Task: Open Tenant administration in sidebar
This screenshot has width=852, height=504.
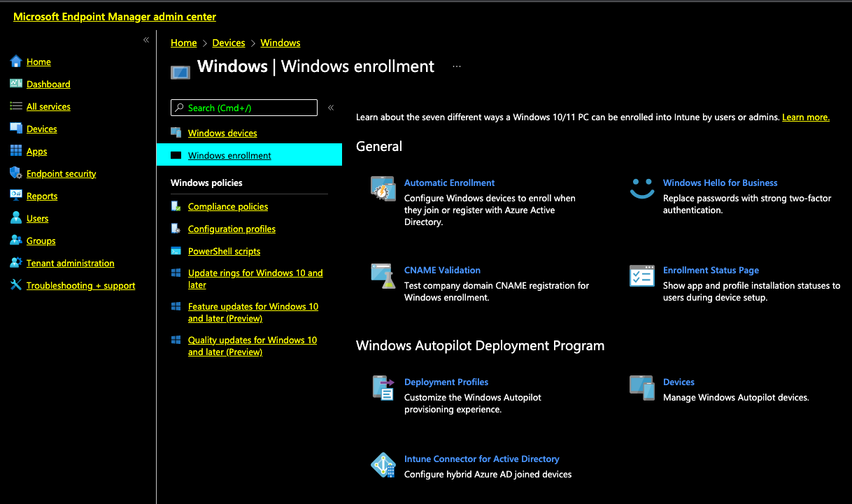Action: (71, 263)
